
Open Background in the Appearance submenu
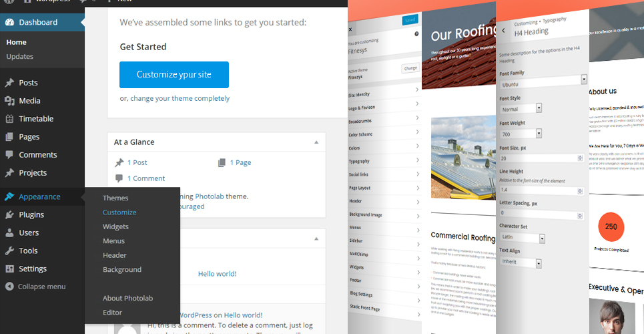pos(122,270)
